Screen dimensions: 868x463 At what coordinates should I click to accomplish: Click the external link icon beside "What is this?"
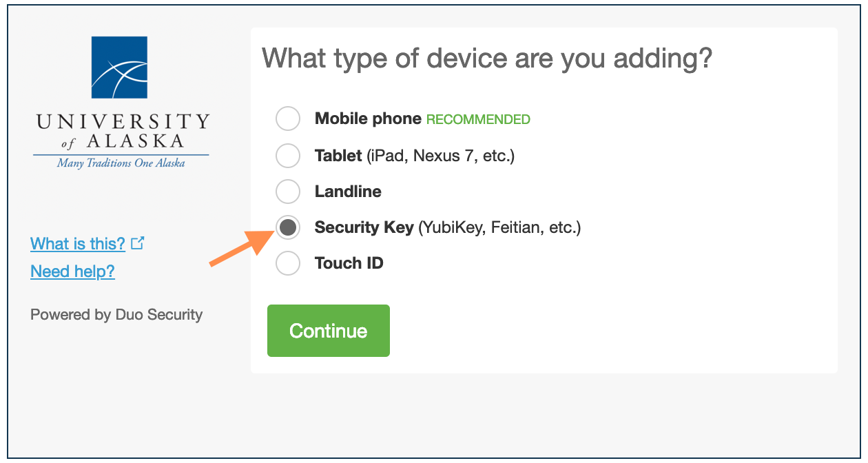[138, 243]
